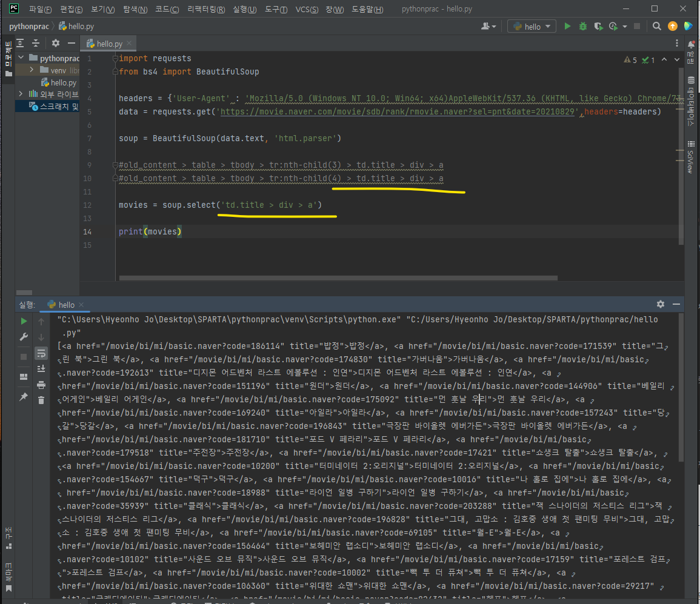Click the orange update arrow icon
The width and height of the screenshot is (700, 604).
tap(672, 26)
